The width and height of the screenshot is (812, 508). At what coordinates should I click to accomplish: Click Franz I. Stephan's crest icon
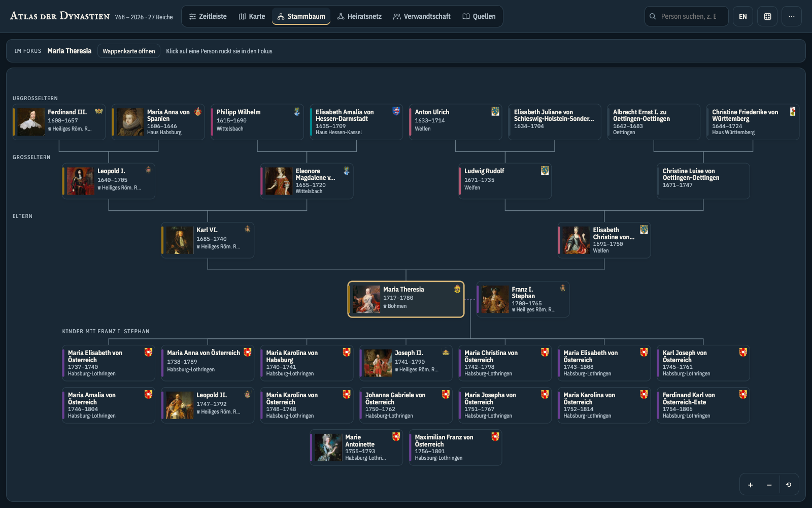point(562,288)
